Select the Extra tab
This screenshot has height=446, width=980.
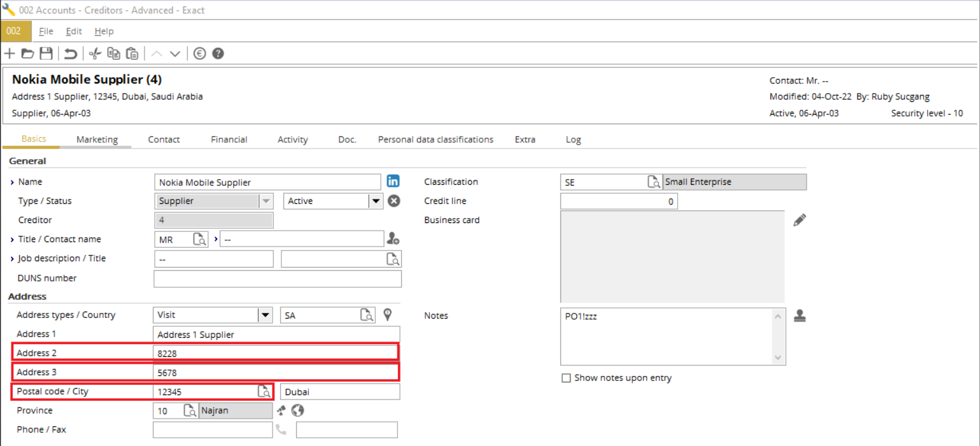pyautogui.click(x=525, y=140)
